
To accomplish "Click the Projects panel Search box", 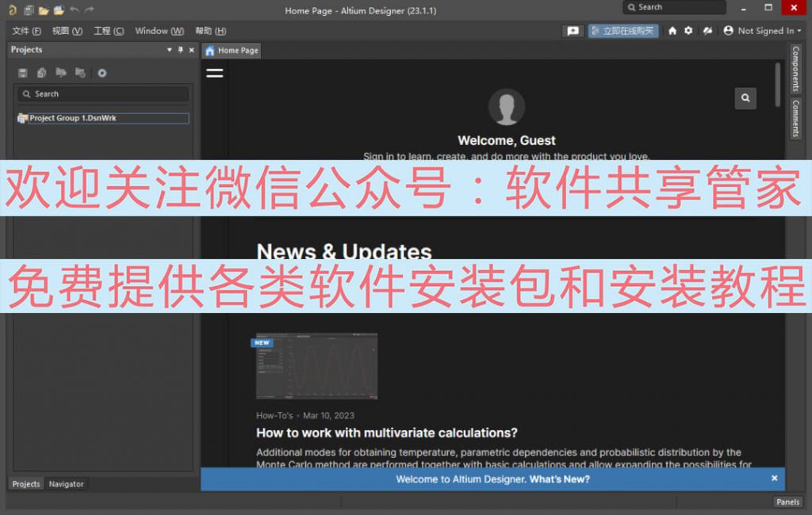I will pyautogui.click(x=103, y=94).
